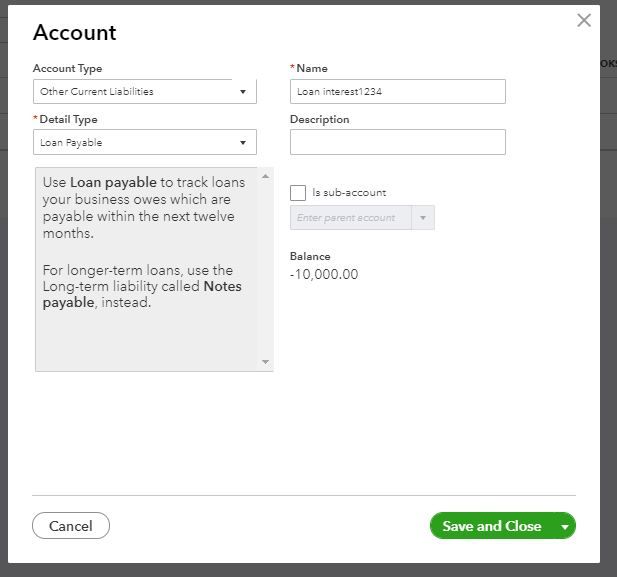Click the help text scroll up arrow
The height and width of the screenshot is (577, 617).
coord(265,177)
